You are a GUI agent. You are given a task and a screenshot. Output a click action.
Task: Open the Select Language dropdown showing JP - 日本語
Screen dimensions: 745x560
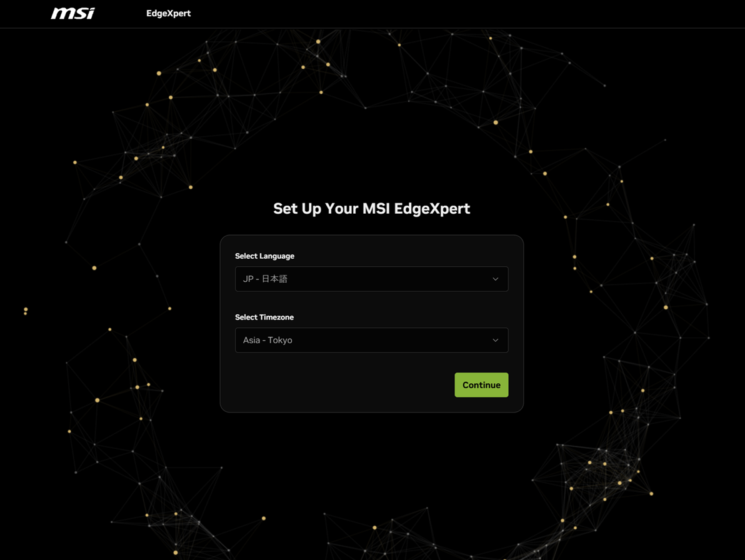click(x=371, y=279)
